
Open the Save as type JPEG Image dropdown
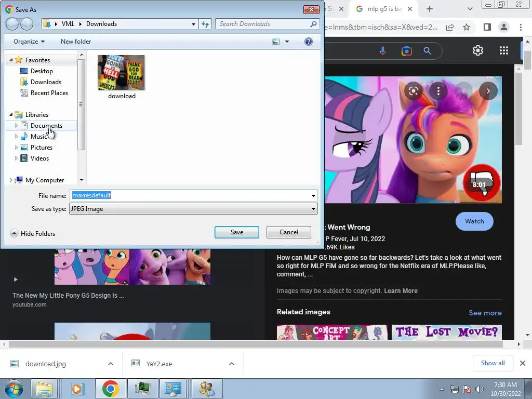[193, 209]
